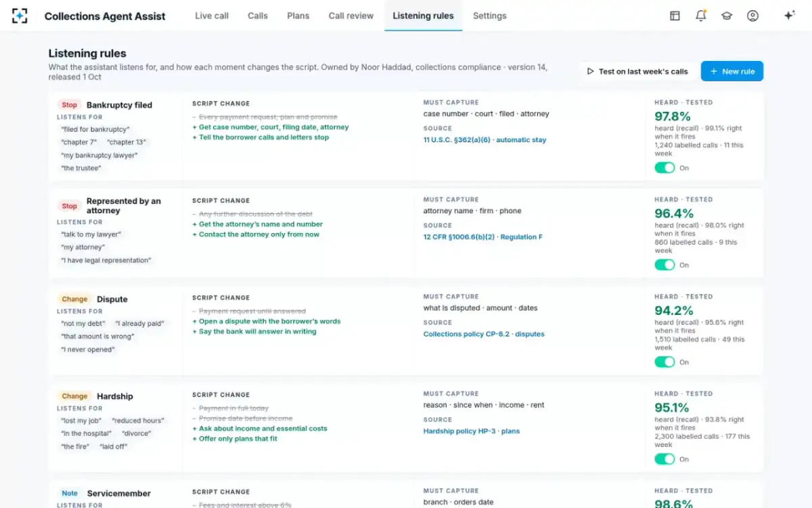Click the "that amount is wrong" phrase
Screen dimensions: 812x508
(x=98, y=337)
